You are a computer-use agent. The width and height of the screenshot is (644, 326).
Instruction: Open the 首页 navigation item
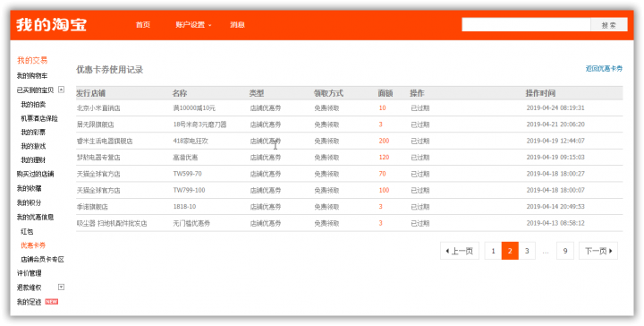[x=143, y=25]
